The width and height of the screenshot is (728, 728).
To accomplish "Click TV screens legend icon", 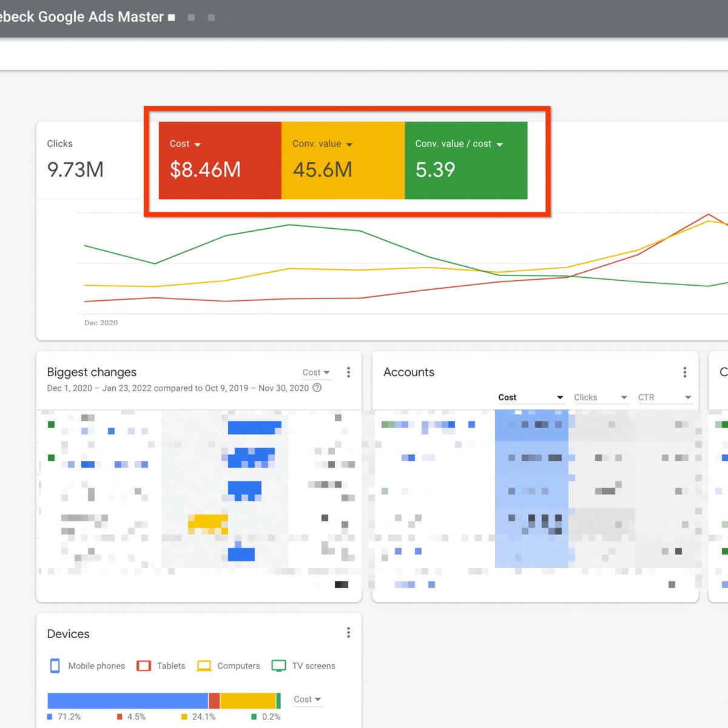I will (278, 666).
